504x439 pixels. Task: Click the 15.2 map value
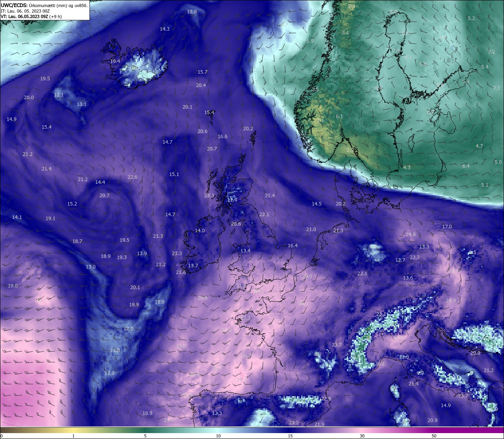[x=72, y=204]
